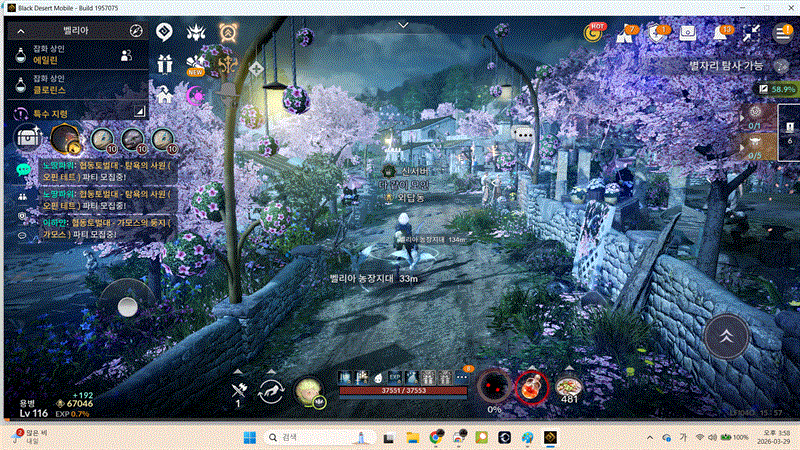Click the gold coin HOT shop icon
This screenshot has width=800, height=450.
point(594,32)
